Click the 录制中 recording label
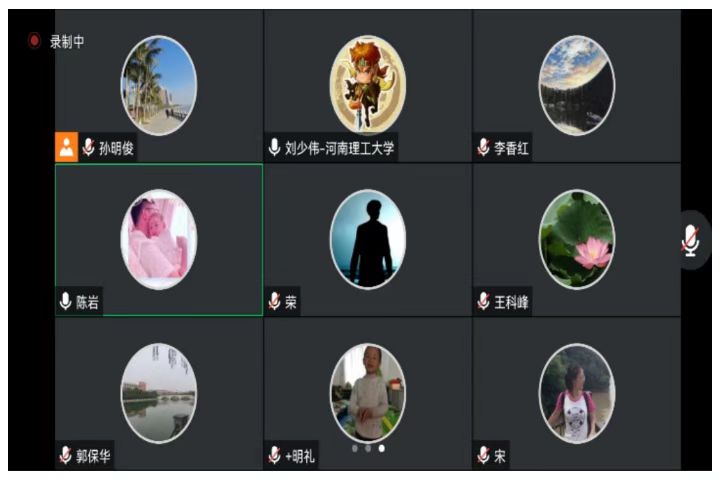Screen dimensions: 720x480 pyautogui.click(x=67, y=41)
